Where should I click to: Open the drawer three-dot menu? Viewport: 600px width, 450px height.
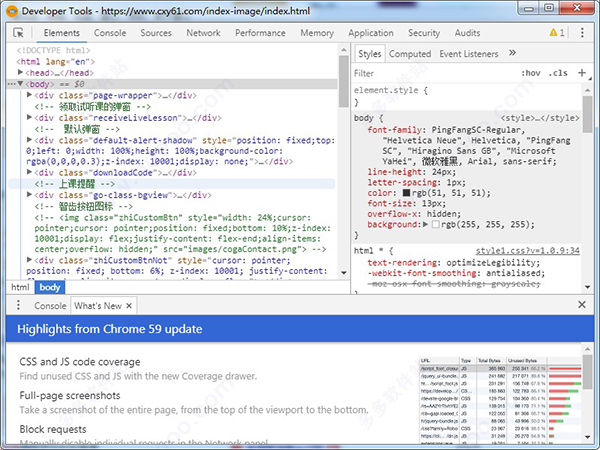(18, 305)
